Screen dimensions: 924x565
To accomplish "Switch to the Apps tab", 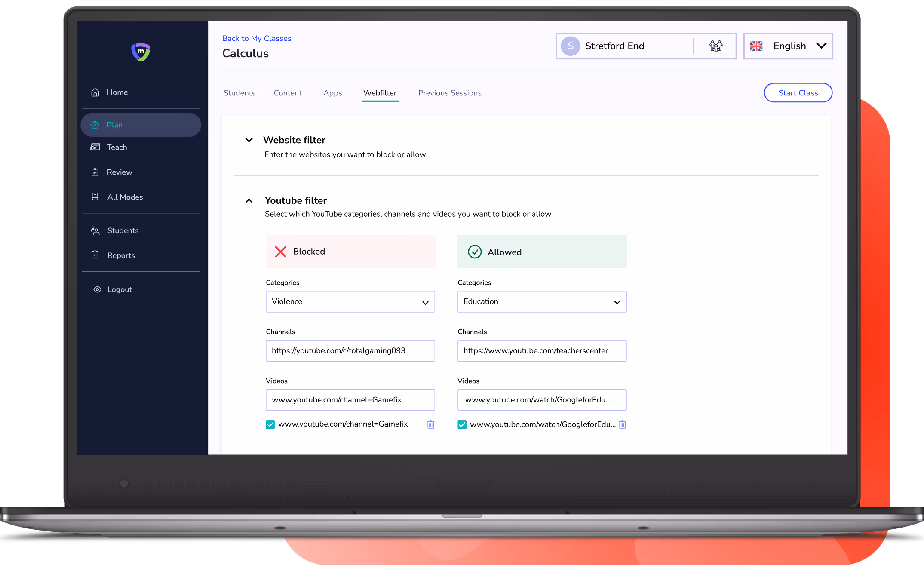I will (333, 93).
